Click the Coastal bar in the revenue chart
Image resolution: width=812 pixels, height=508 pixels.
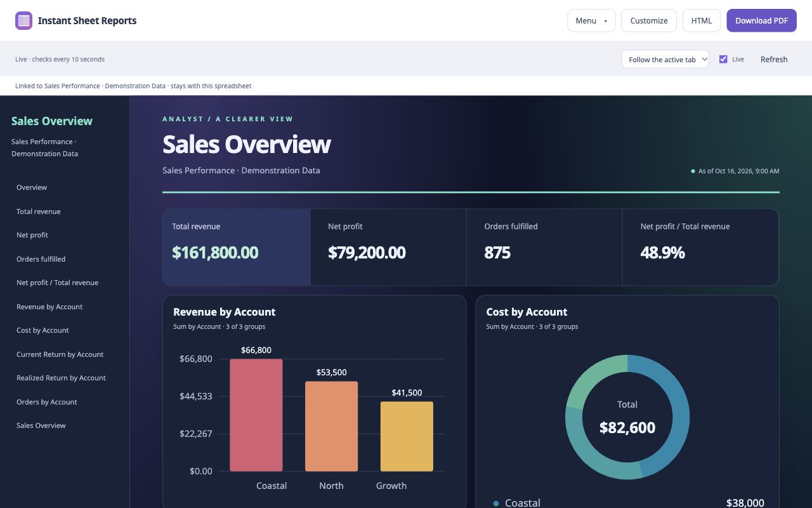coord(256,415)
